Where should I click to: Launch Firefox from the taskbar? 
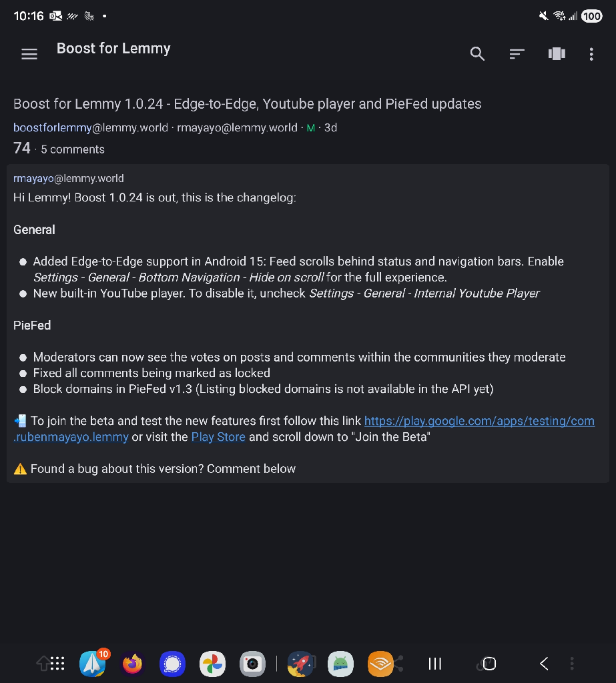pyautogui.click(x=132, y=664)
